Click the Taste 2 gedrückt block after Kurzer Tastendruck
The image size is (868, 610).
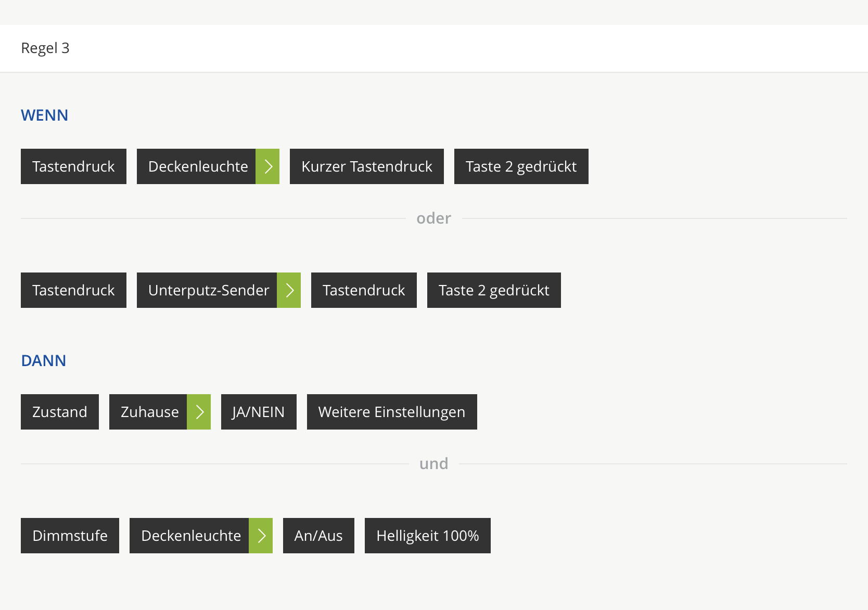pyautogui.click(x=521, y=166)
